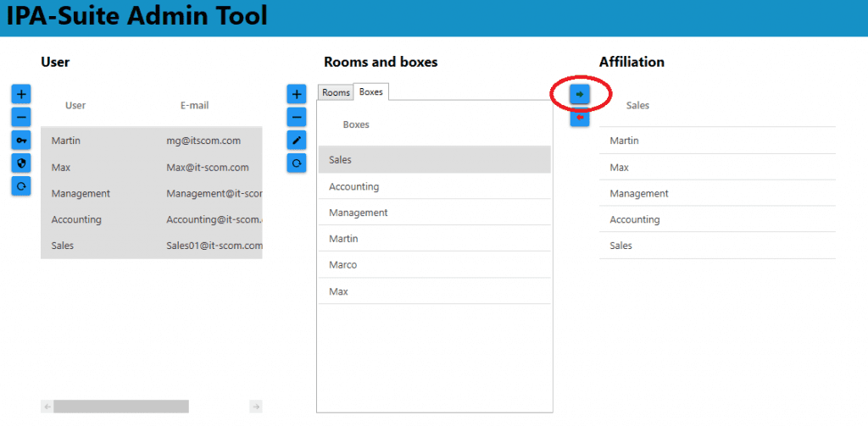
Task: Click the E-mail column header
Action: (x=194, y=106)
